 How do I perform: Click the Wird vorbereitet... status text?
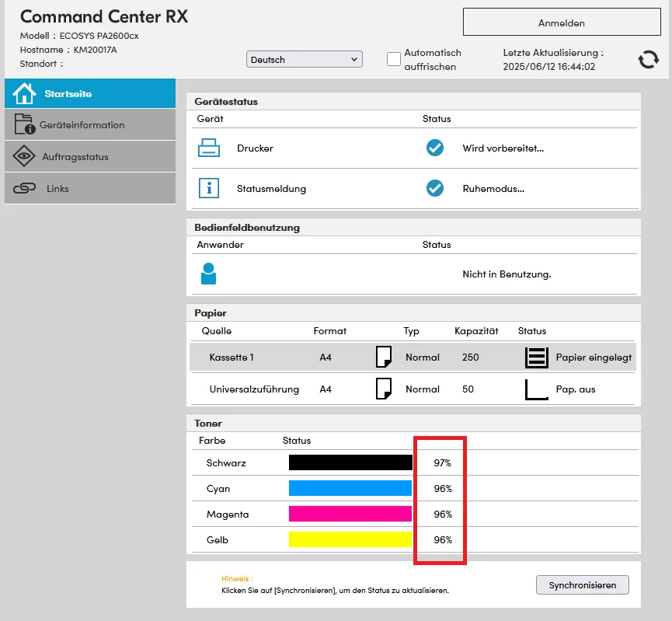503,148
